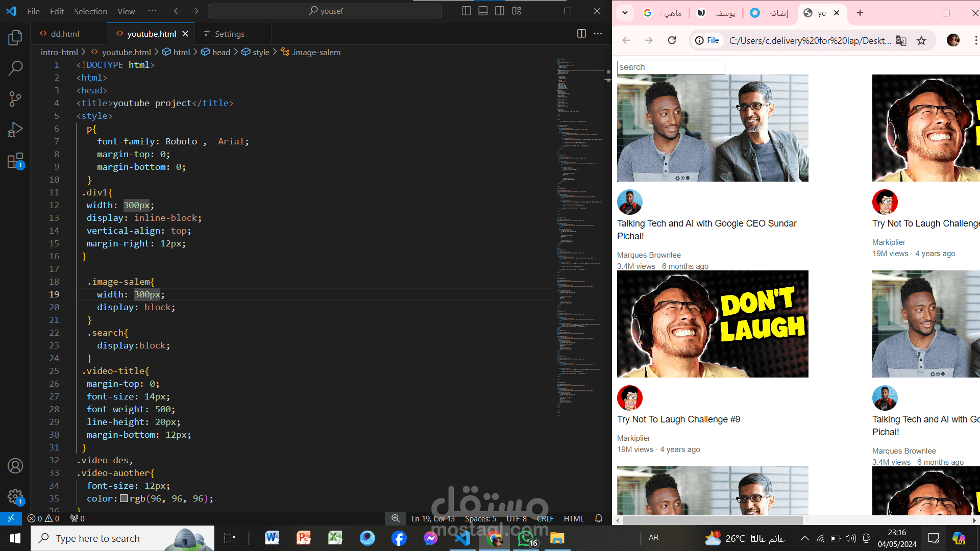Image resolution: width=980 pixels, height=551 pixels.
Task: Toggle Secondary Side Bar layout icon
Action: [x=500, y=11]
